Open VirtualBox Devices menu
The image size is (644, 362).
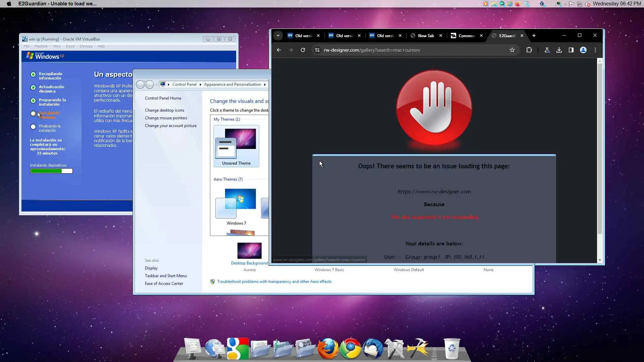pos(86,46)
